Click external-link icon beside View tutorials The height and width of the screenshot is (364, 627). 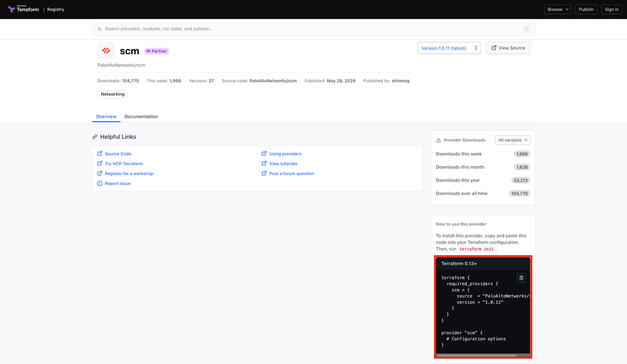264,163
